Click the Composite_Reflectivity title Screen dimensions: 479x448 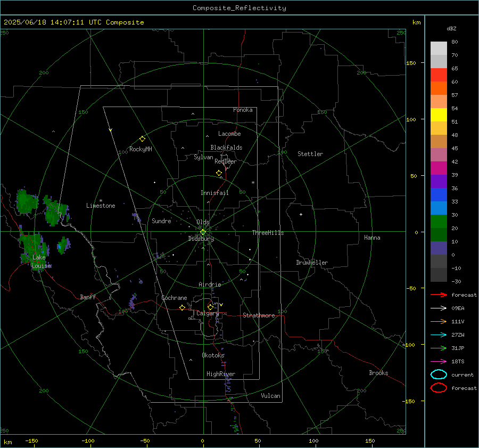[x=240, y=8]
